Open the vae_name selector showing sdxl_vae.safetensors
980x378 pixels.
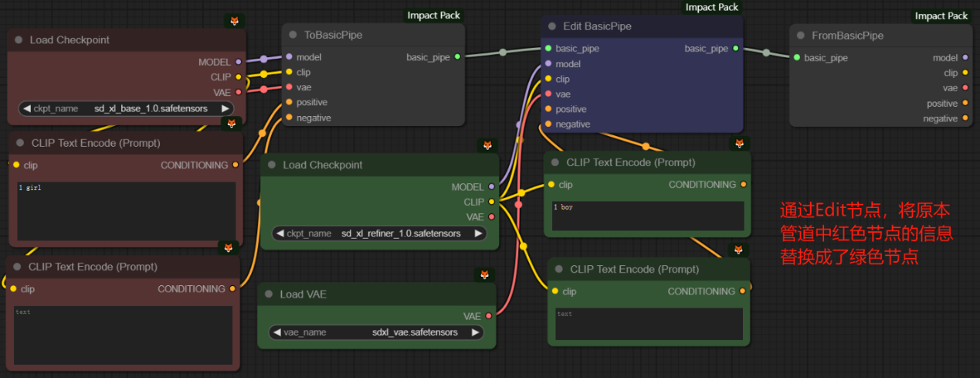click(377, 332)
